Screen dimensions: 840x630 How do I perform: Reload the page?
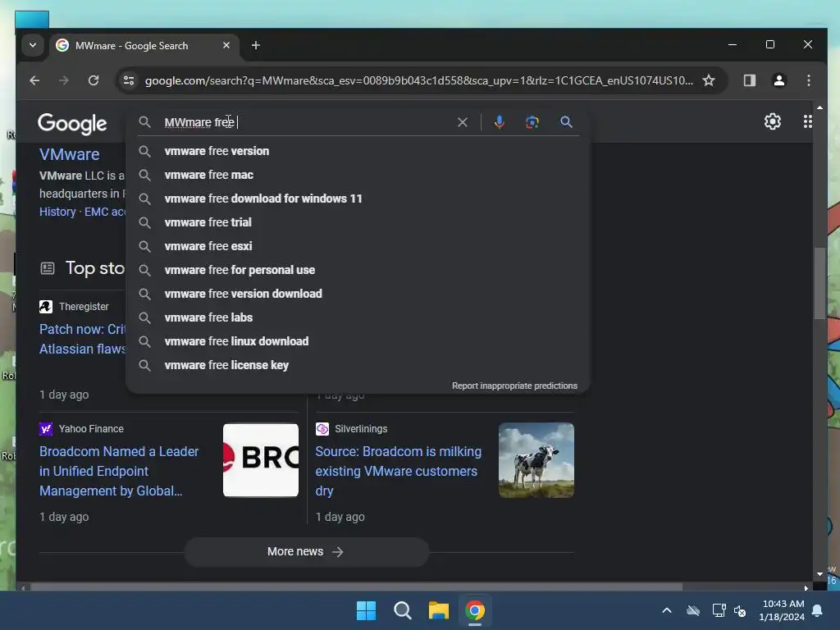[94, 80]
